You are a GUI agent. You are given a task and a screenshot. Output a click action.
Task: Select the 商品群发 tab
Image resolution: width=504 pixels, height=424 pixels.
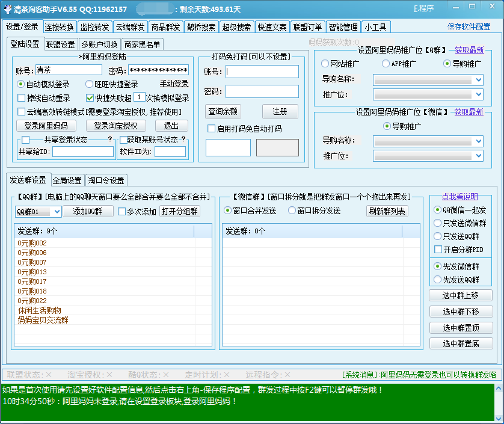tap(165, 27)
